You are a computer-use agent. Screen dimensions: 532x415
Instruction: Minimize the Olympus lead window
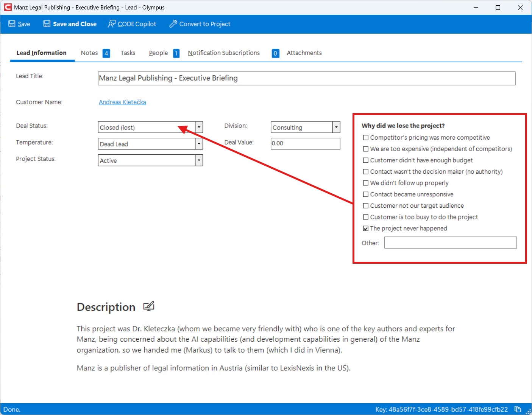476,7
